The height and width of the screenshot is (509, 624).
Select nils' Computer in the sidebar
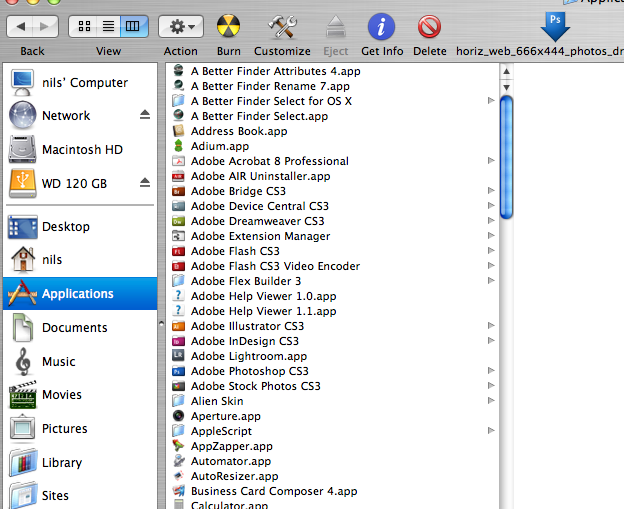[80, 82]
